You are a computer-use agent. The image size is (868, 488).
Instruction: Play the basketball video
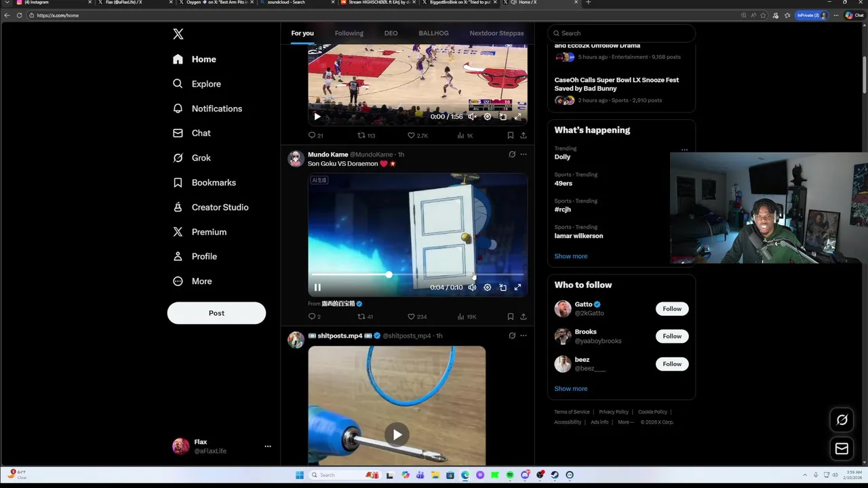pyautogui.click(x=317, y=117)
